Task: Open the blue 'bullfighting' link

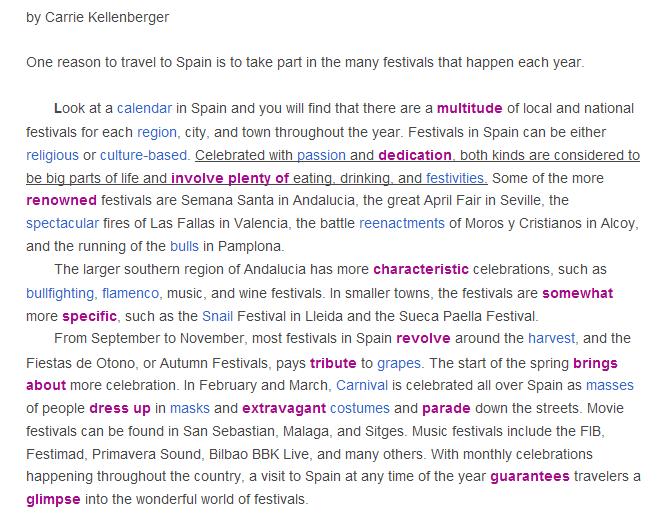Action: click(x=60, y=293)
